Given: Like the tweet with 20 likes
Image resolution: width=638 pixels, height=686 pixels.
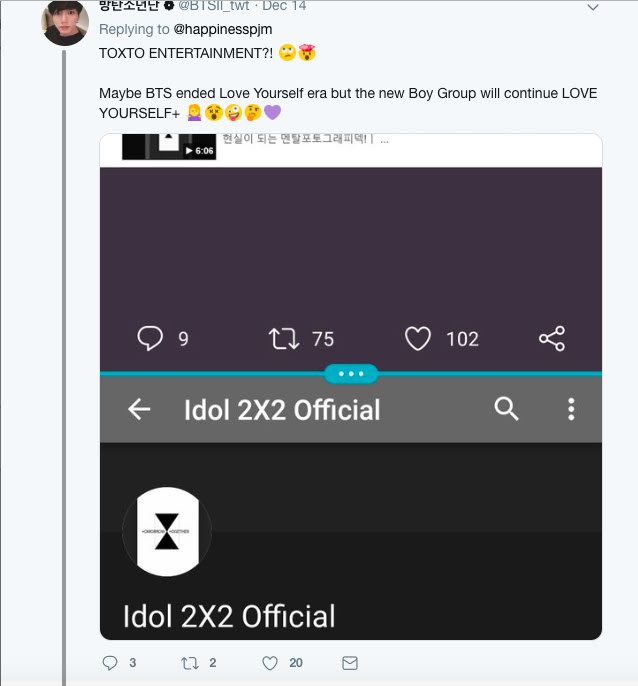Looking at the screenshot, I should (x=269, y=663).
